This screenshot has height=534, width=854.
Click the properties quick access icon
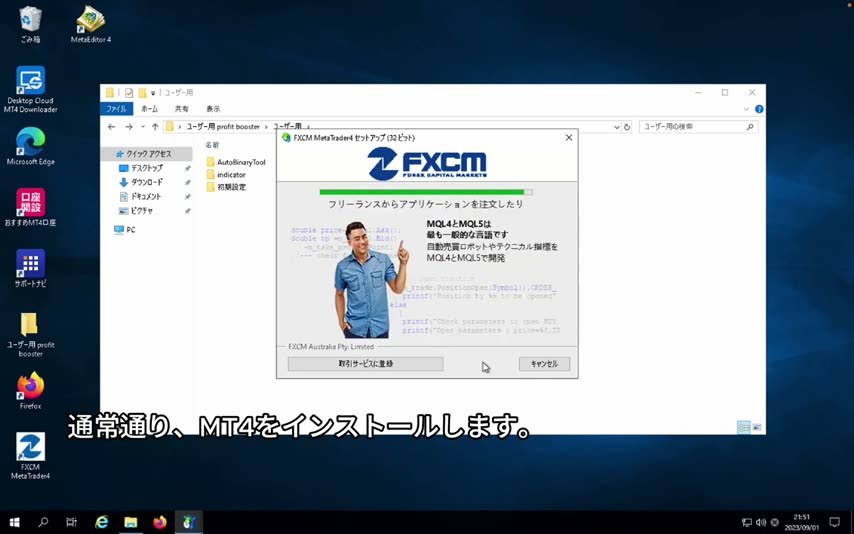click(129, 93)
